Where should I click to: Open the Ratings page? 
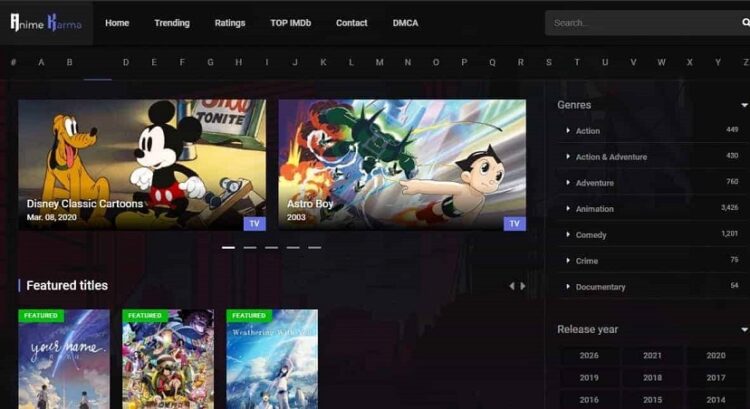tap(230, 23)
